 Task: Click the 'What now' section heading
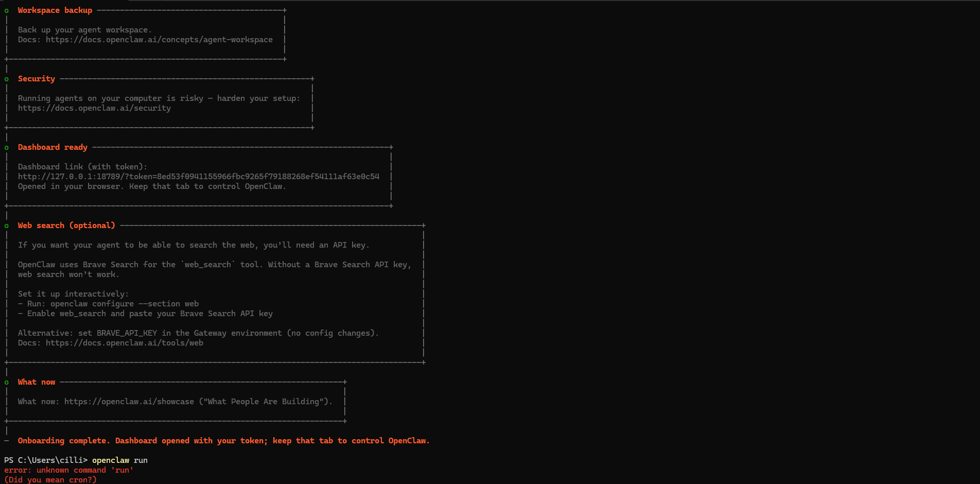[x=37, y=382]
